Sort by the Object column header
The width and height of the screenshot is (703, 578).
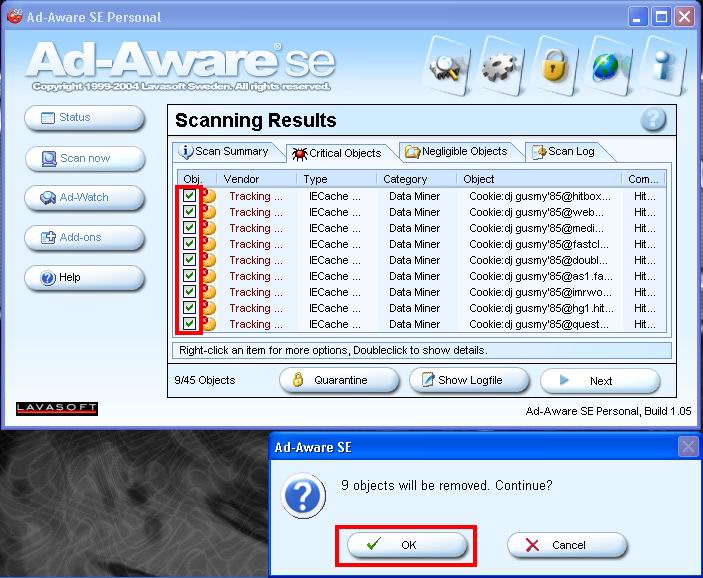point(539,179)
